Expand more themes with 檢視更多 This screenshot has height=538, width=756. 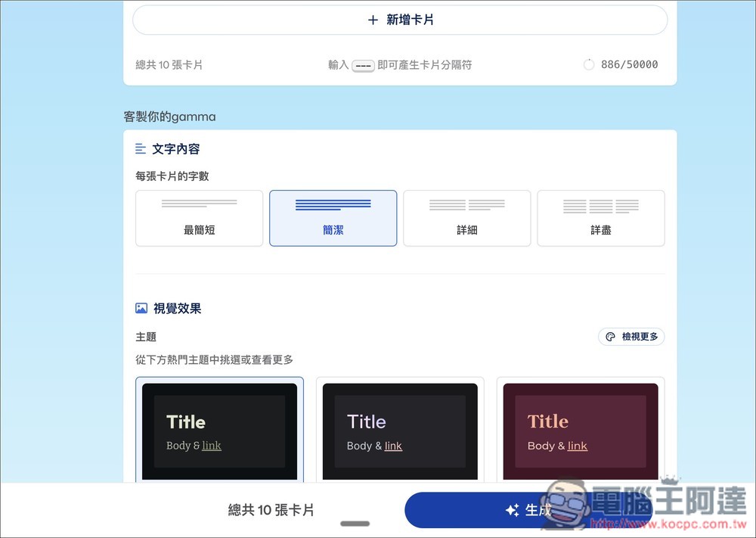coord(631,337)
